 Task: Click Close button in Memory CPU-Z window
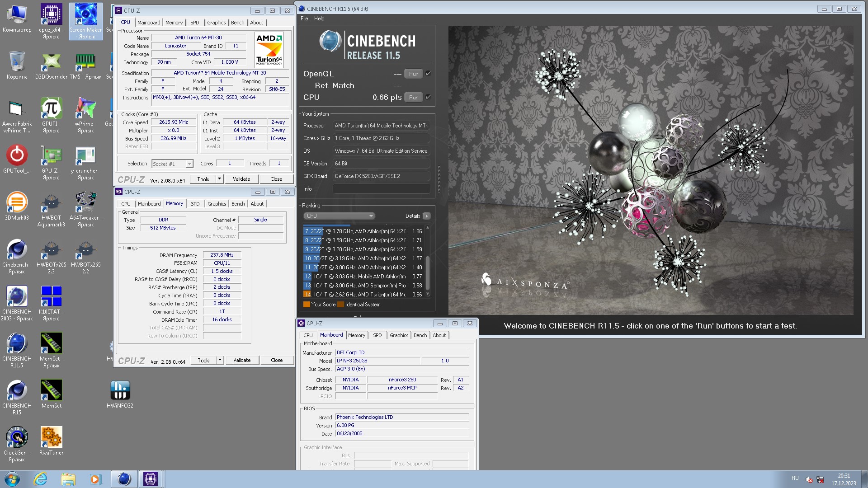click(277, 360)
